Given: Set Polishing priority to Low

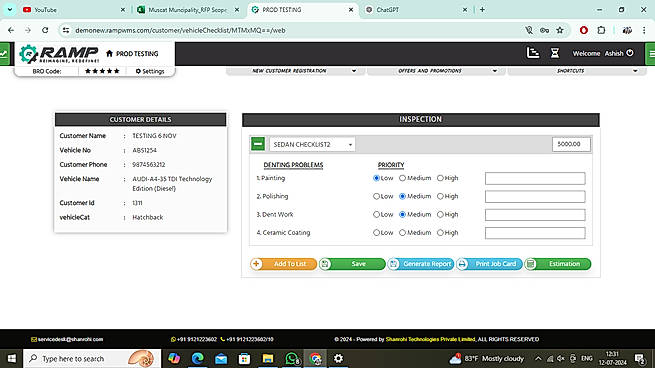Looking at the screenshot, I should click(376, 196).
